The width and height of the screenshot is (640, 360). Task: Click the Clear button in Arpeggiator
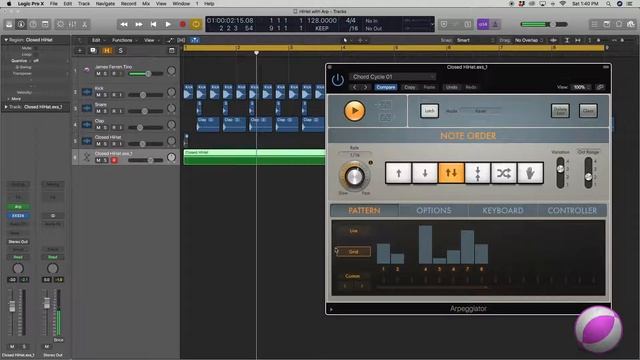[588, 111]
